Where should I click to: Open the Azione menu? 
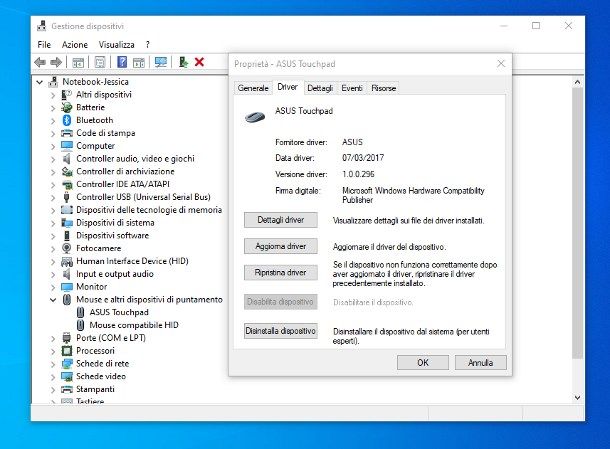[75, 45]
